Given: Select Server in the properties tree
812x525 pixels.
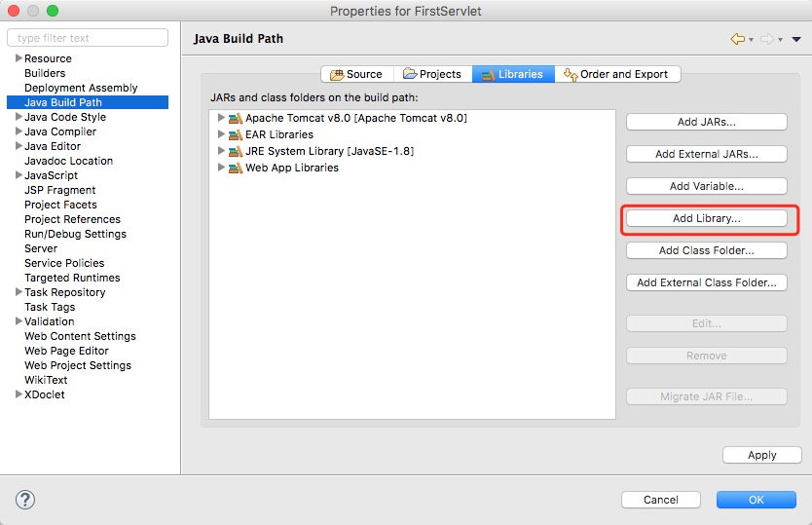Looking at the screenshot, I should tap(41, 248).
